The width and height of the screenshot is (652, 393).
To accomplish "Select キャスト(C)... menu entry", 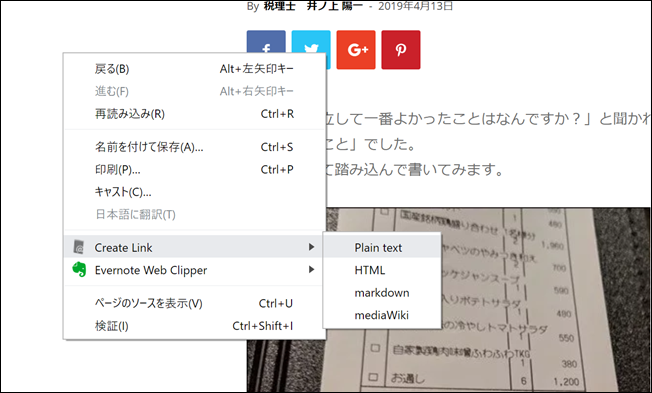I will pyautogui.click(x=194, y=192).
